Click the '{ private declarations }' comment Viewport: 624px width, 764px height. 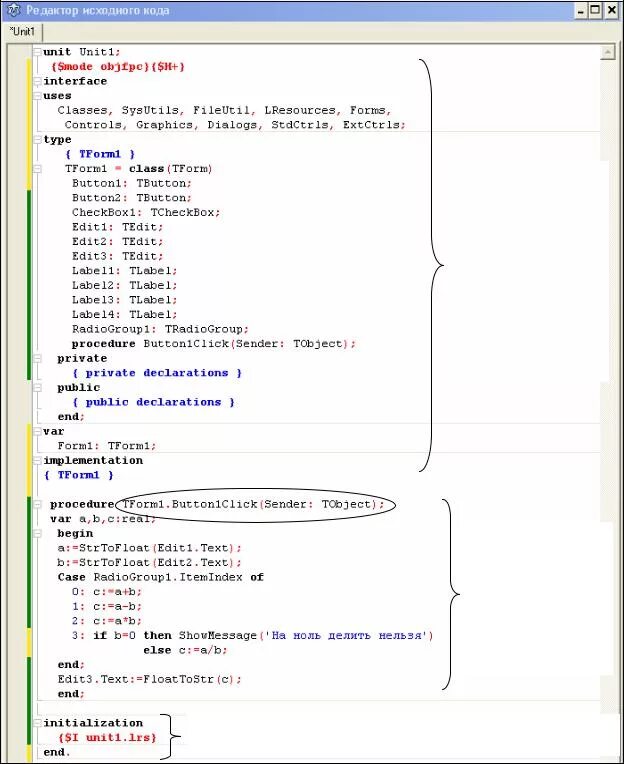157,373
